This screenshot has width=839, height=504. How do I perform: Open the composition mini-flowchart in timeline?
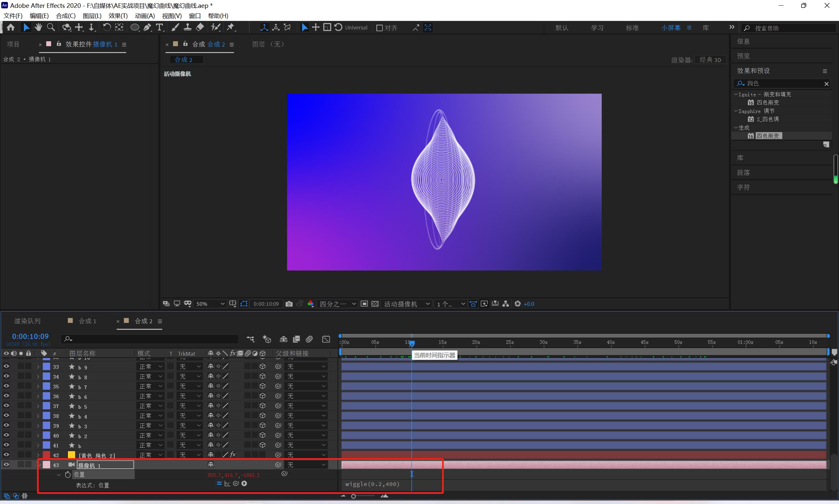click(250, 339)
